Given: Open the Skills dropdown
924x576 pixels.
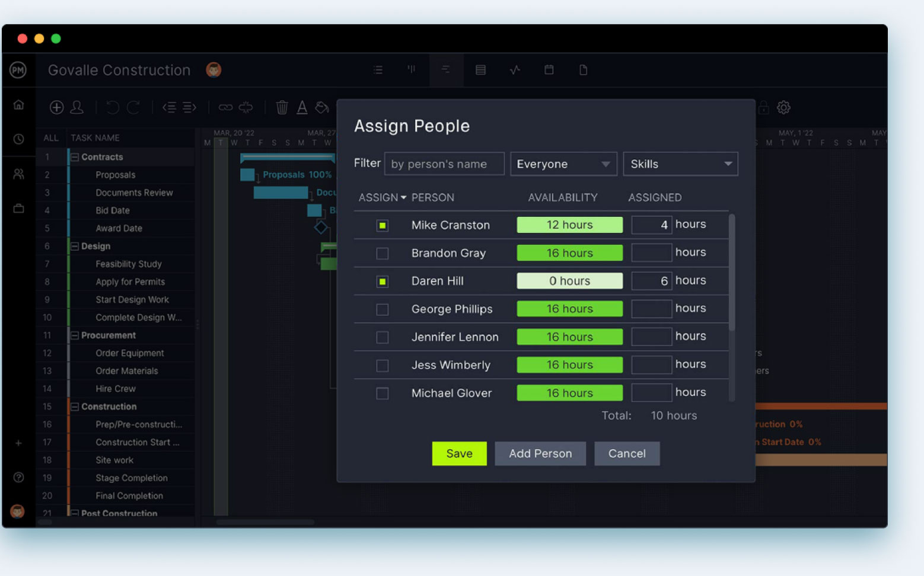Looking at the screenshot, I should coord(680,164).
